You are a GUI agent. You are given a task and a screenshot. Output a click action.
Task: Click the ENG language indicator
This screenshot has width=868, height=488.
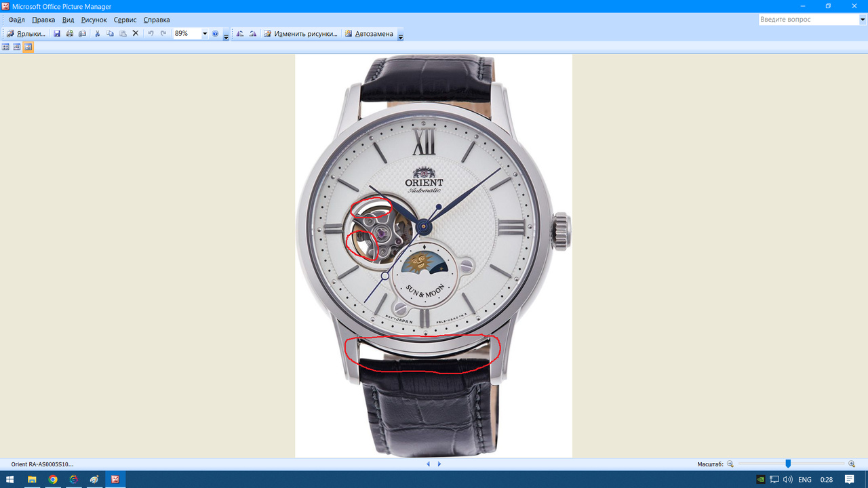[805, 479]
